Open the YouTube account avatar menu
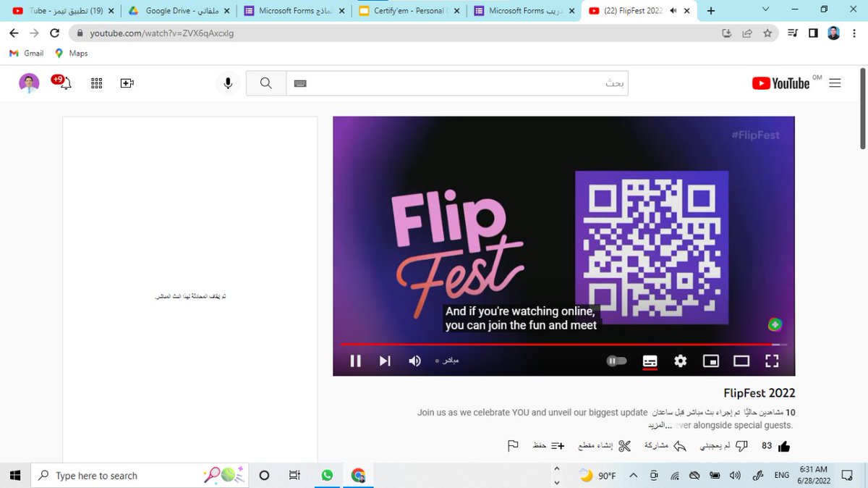 tap(29, 83)
